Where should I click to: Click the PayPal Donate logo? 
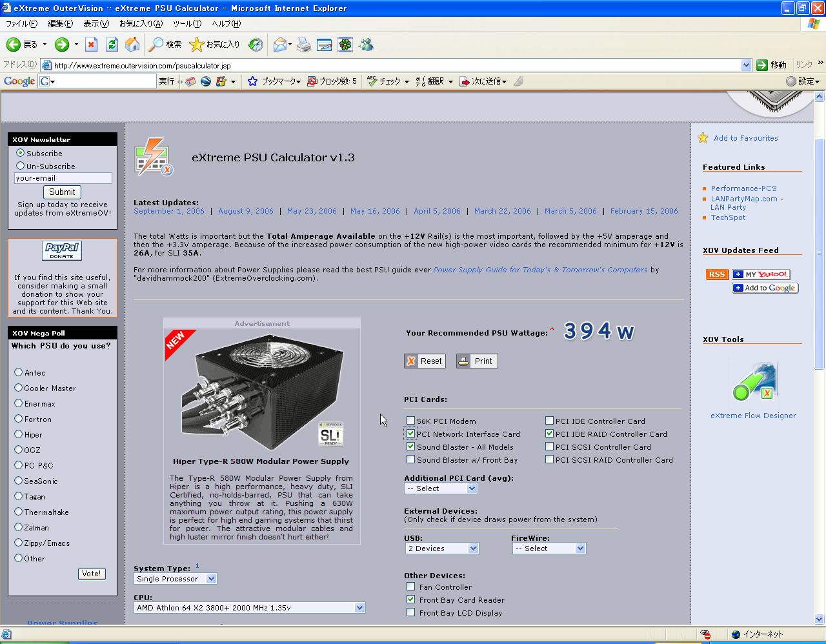pyautogui.click(x=62, y=251)
